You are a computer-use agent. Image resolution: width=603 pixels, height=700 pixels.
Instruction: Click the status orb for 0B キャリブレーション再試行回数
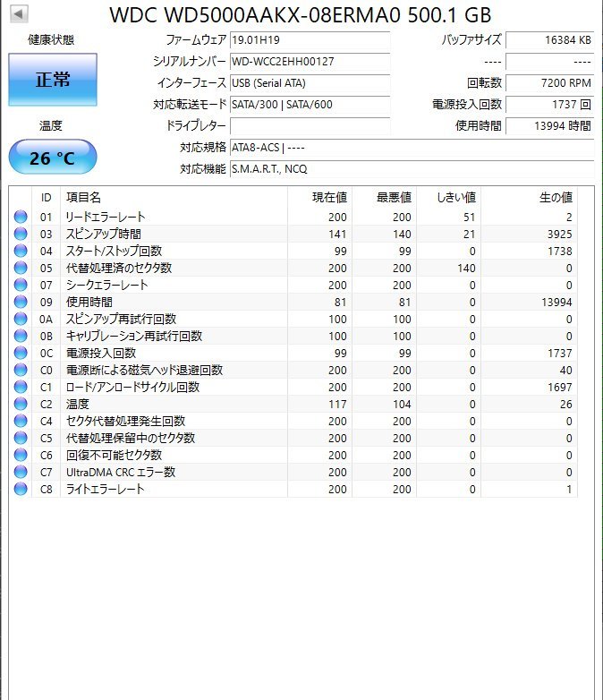21,336
